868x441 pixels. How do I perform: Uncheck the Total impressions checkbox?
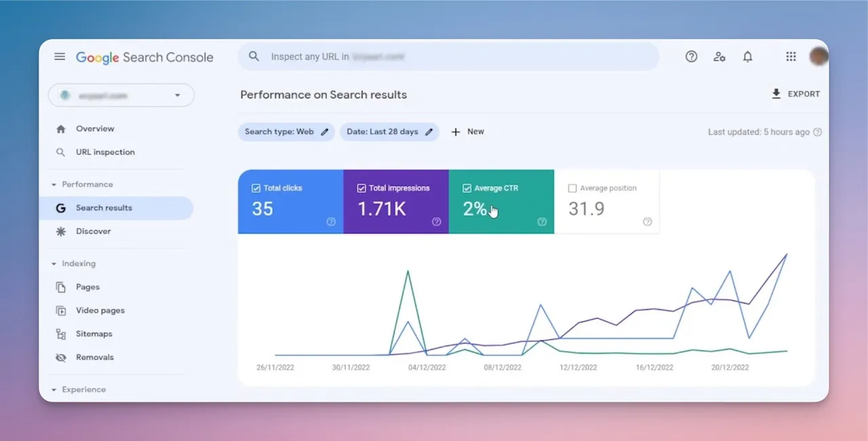361,188
